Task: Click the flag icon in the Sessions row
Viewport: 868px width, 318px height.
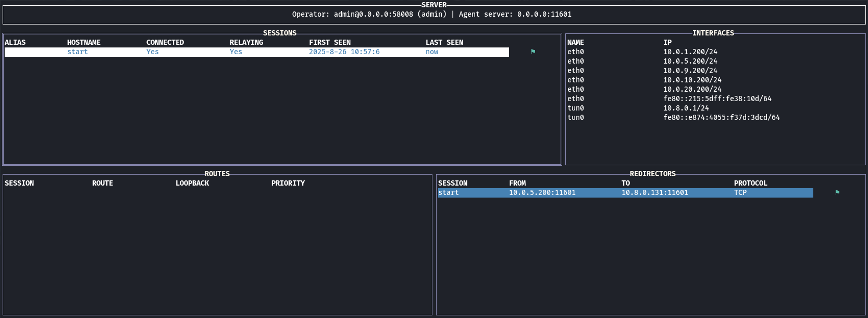Action: coord(533,52)
